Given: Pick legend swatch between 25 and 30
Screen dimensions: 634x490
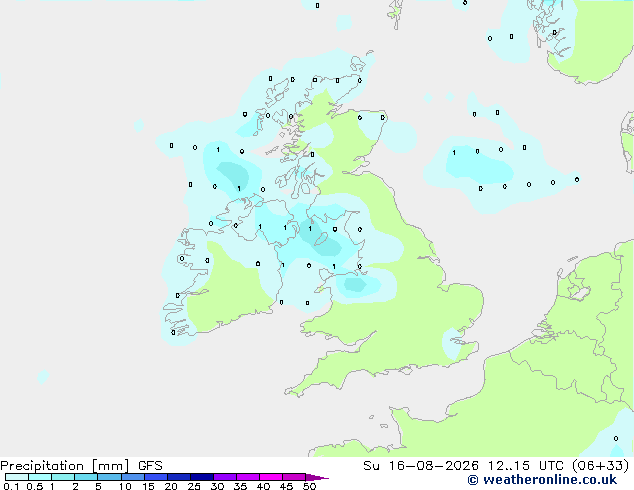Looking at the screenshot, I should coord(202,477).
